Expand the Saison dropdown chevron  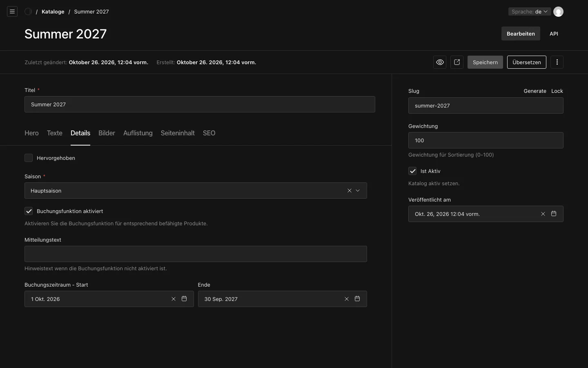click(x=358, y=191)
